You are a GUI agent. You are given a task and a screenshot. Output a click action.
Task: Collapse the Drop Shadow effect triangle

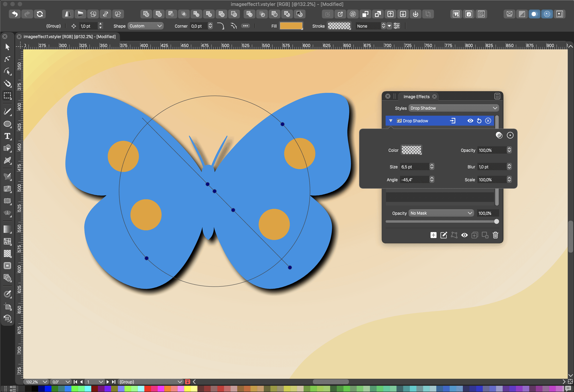click(391, 121)
